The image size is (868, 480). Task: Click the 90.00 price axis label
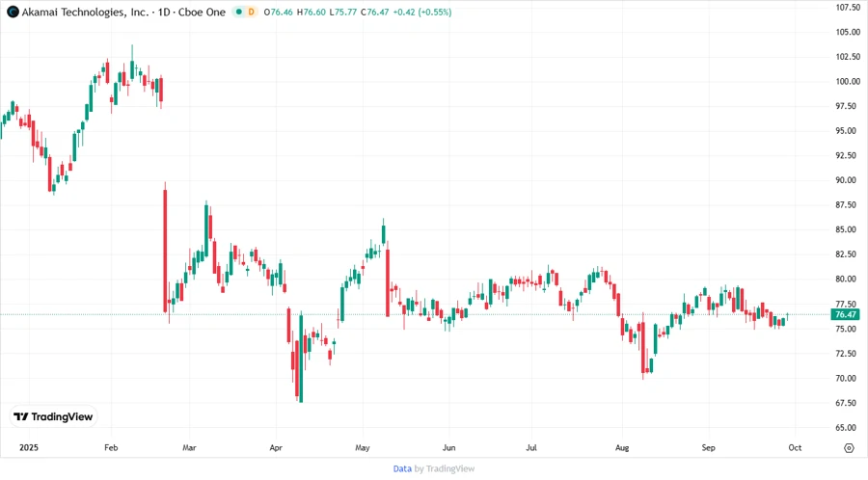coord(848,180)
